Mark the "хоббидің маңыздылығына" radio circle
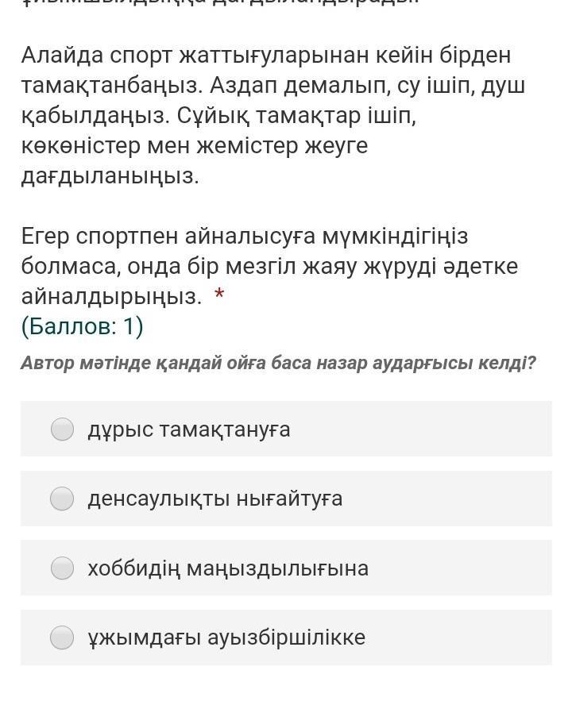The height and width of the screenshot is (728, 572). click(62, 568)
